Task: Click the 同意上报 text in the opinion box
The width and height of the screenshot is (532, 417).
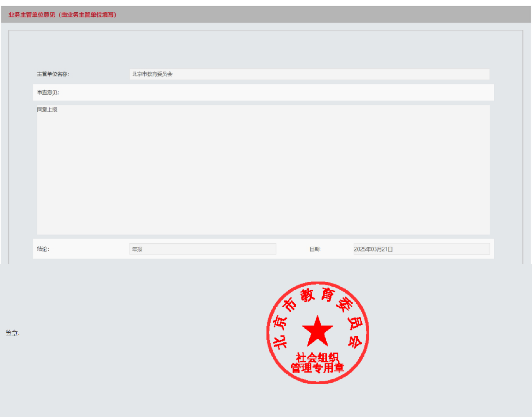Action: [x=47, y=110]
